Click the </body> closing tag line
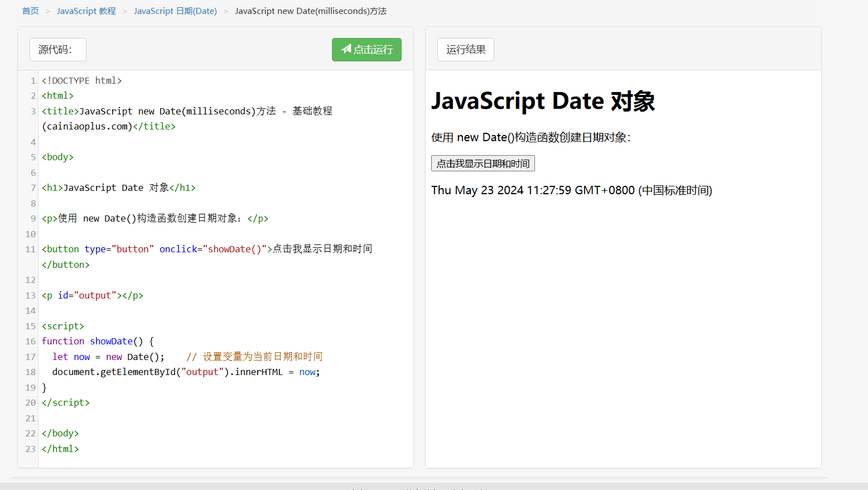This screenshot has height=490, width=868. pyautogui.click(x=60, y=433)
